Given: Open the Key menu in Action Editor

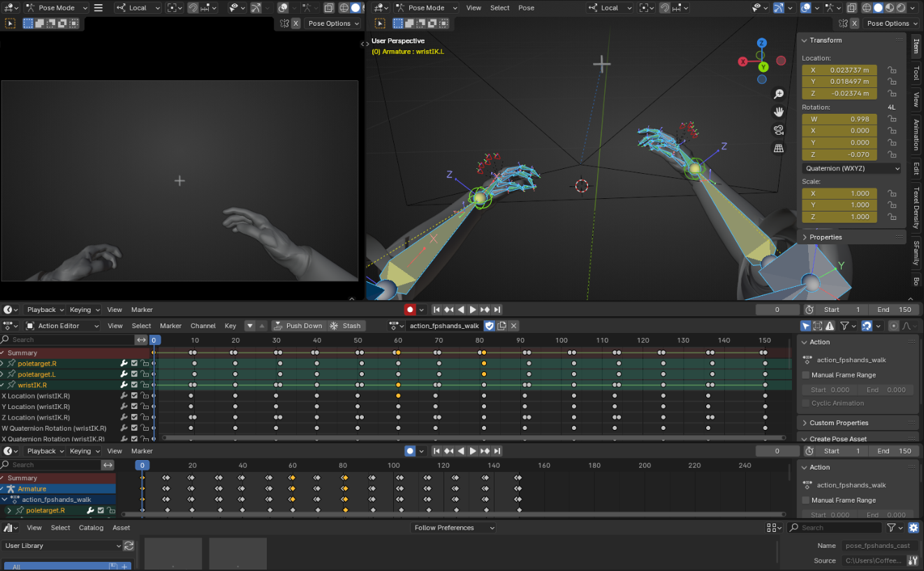Looking at the screenshot, I should click(230, 326).
